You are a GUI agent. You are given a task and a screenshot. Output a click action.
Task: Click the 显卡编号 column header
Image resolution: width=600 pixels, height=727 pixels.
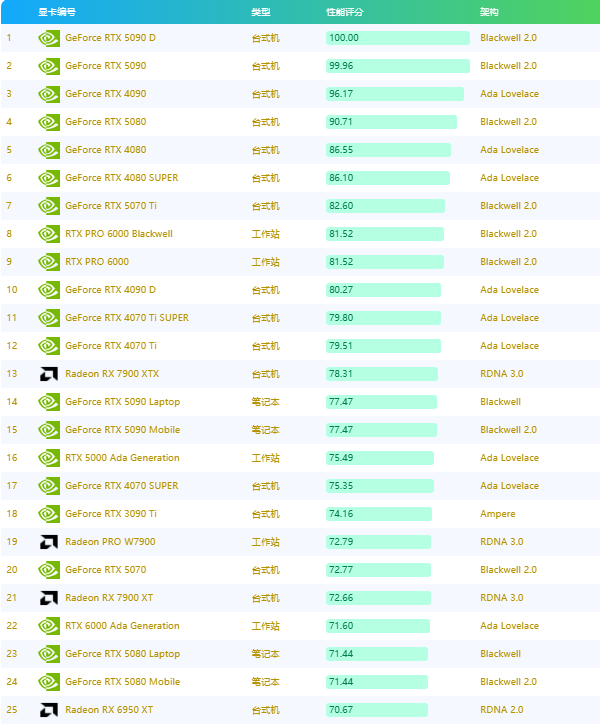click(57, 12)
